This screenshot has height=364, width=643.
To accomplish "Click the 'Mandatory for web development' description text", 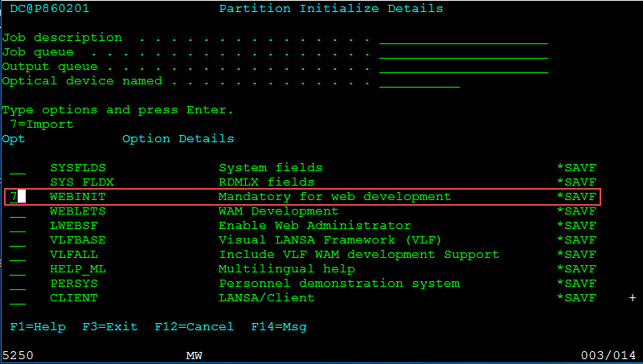I will pyautogui.click(x=334, y=197).
